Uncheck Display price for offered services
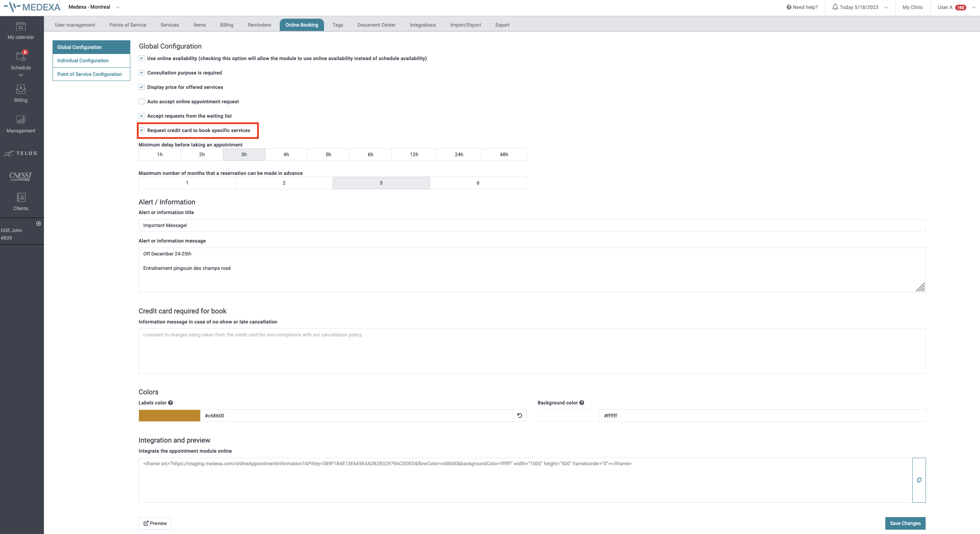This screenshot has height=534, width=980. click(141, 87)
